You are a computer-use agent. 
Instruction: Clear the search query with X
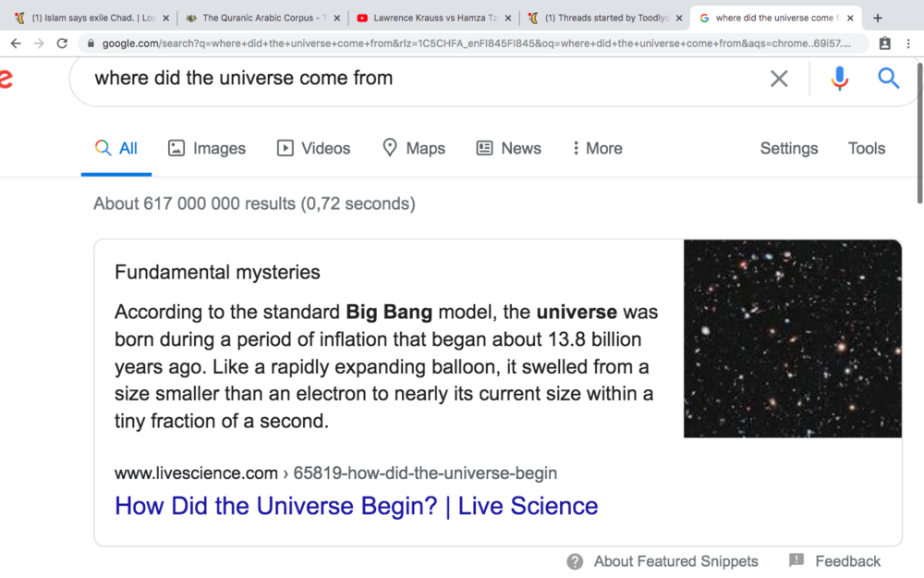(779, 78)
